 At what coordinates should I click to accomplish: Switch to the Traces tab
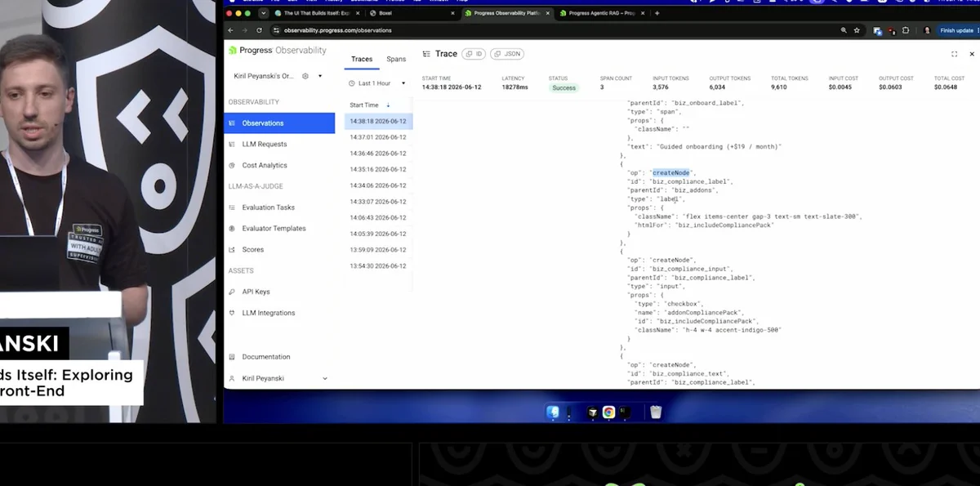click(x=362, y=60)
